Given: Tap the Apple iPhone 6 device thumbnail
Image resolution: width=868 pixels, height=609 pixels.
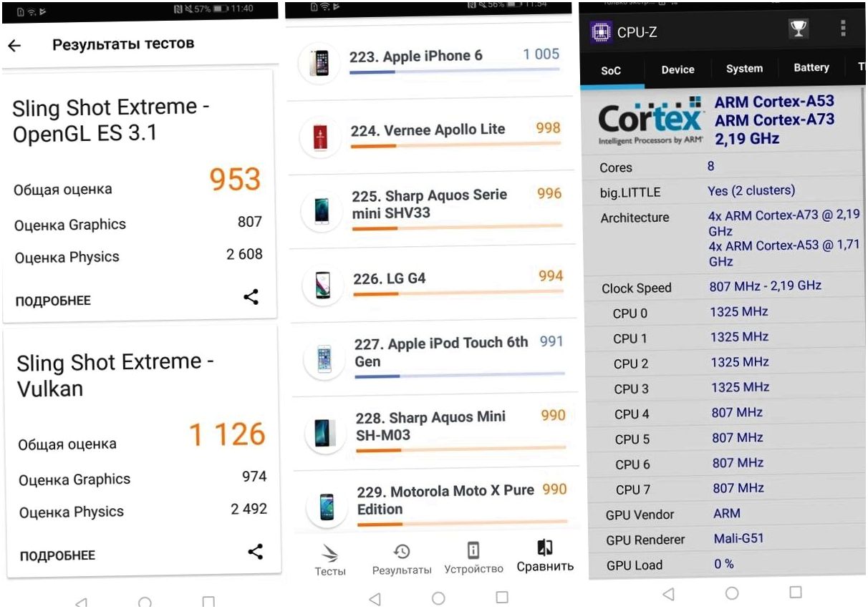Looking at the screenshot, I should [319, 64].
